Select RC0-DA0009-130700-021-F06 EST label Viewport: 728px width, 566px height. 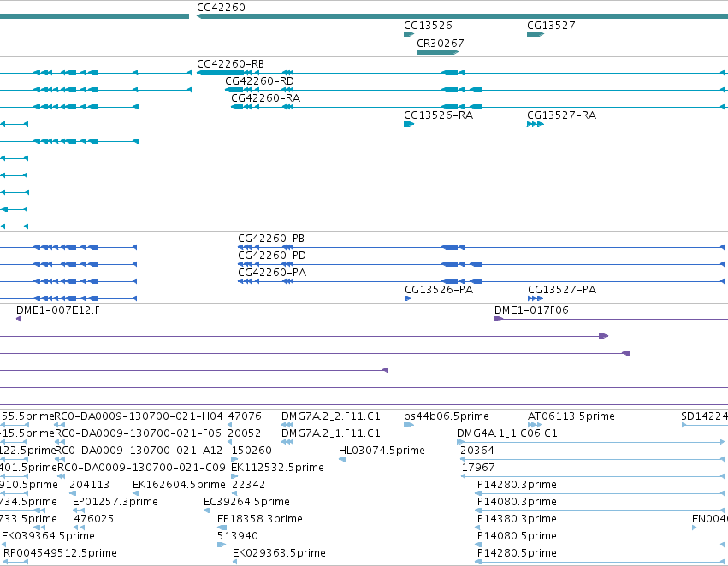click(139, 433)
